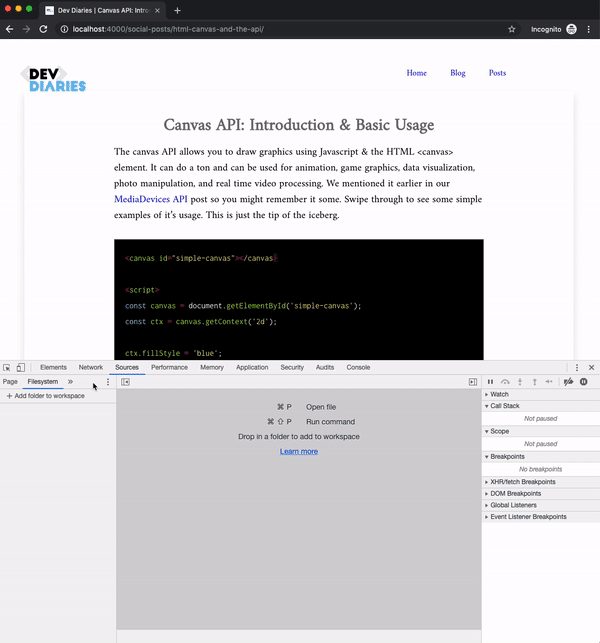This screenshot has height=643, width=600.
Task: Click Step into next function call
Action: (x=520, y=382)
